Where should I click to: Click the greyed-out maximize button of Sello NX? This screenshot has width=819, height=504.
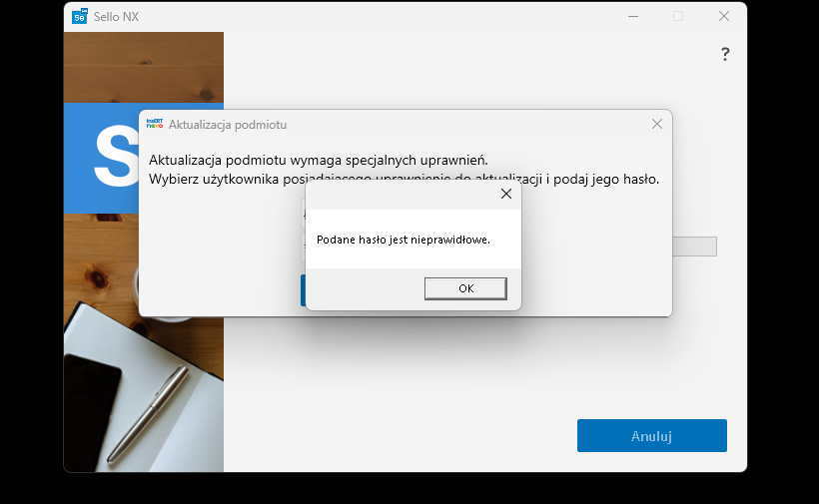[x=678, y=16]
